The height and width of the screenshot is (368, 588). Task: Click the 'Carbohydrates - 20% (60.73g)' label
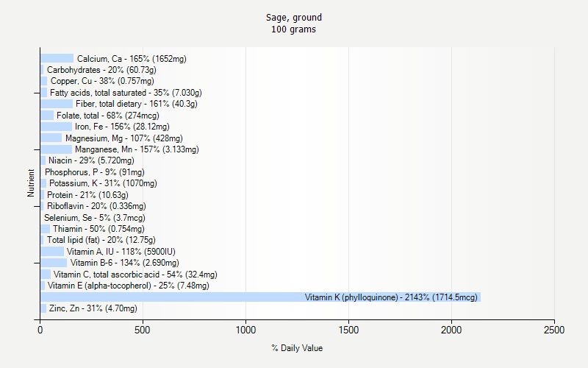coord(101,70)
